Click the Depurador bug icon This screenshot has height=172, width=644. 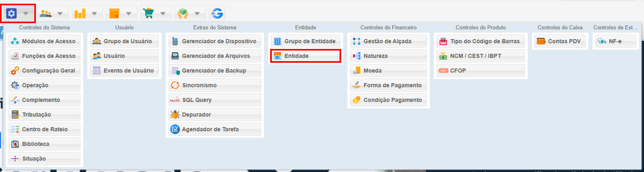[175, 115]
